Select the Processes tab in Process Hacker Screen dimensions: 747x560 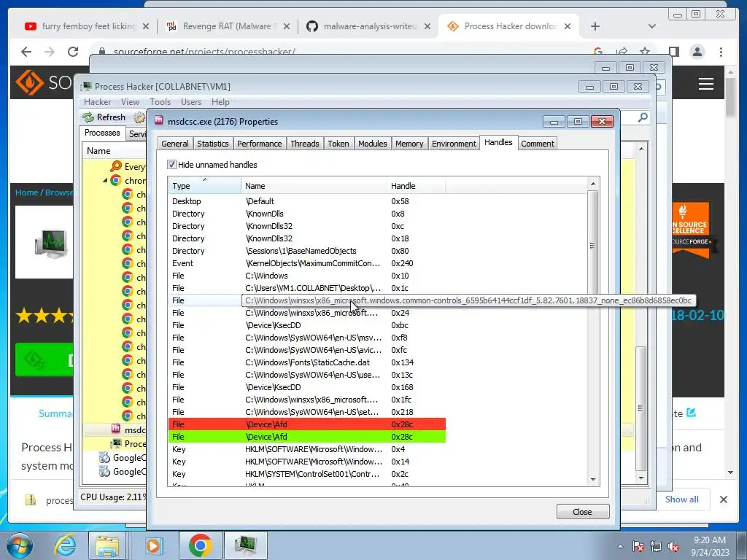click(x=102, y=133)
